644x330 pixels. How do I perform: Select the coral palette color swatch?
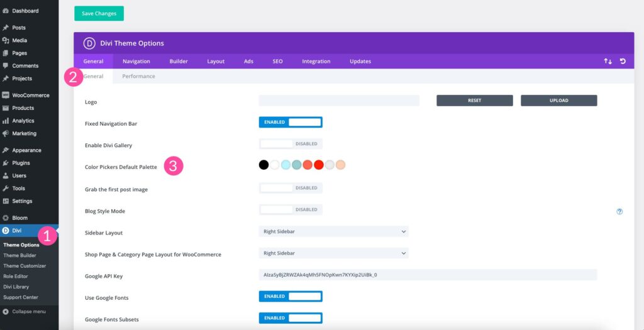(308, 165)
